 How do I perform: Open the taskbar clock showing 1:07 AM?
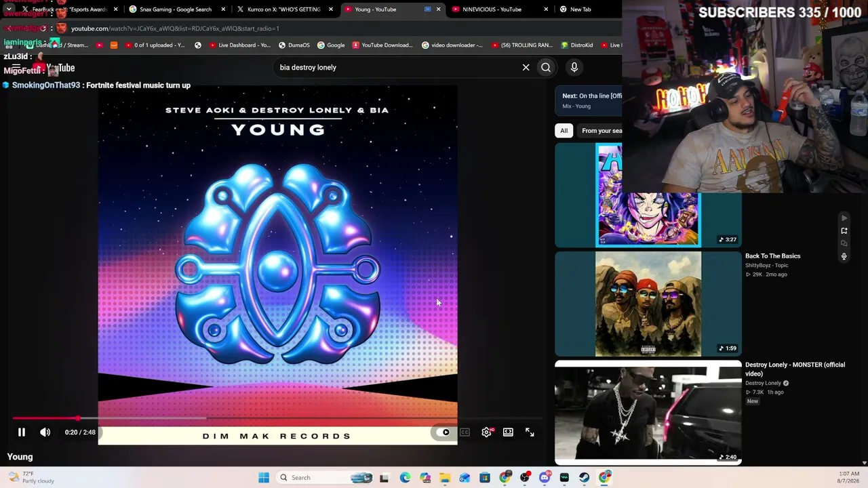tap(849, 478)
